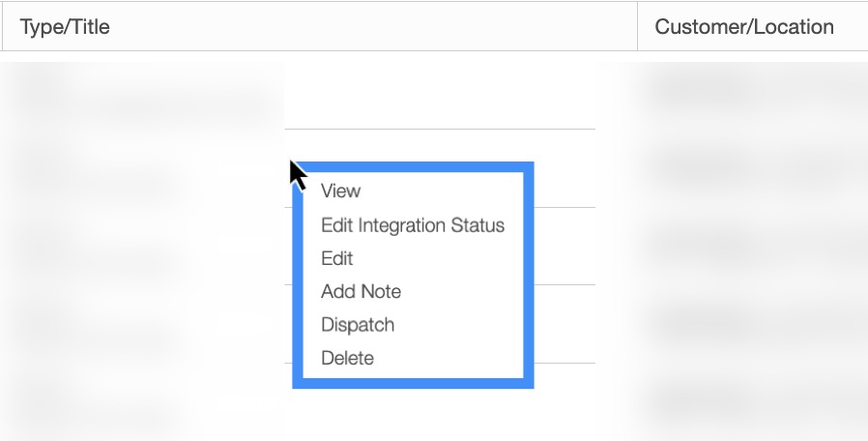This screenshot has width=868, height=441.
Task: Remove the row using the Delete entry
Action: coord(347,358)
